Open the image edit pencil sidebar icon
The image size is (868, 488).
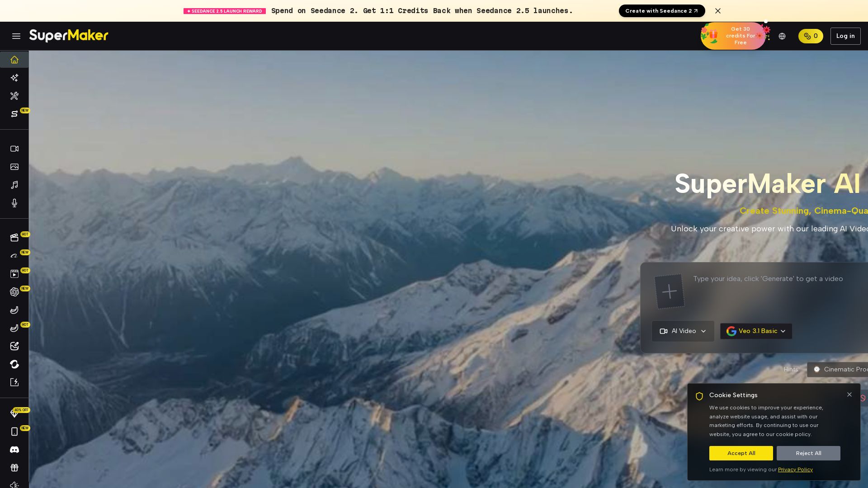pyautogui.click(x=14, y=346)
